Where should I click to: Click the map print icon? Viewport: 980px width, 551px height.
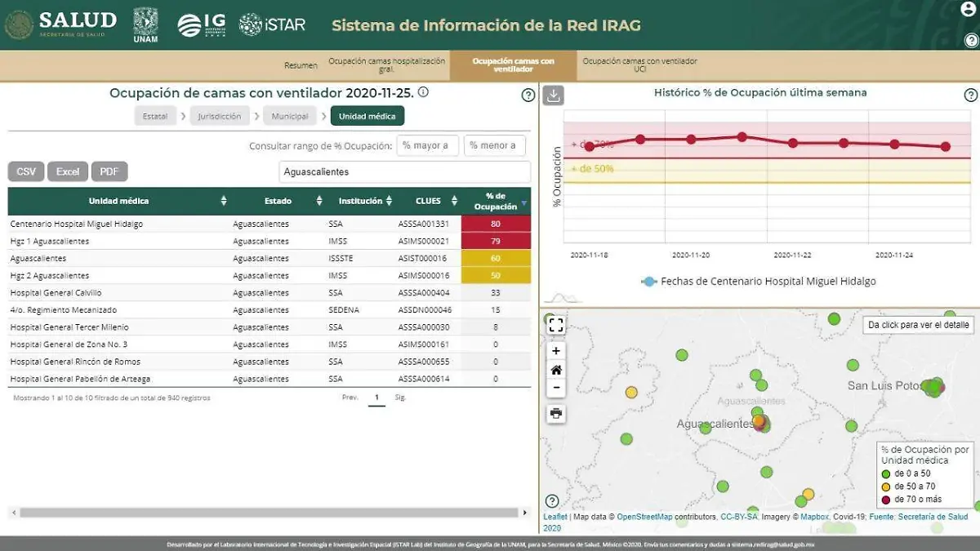pyautogui.click(x=556, y=414)
